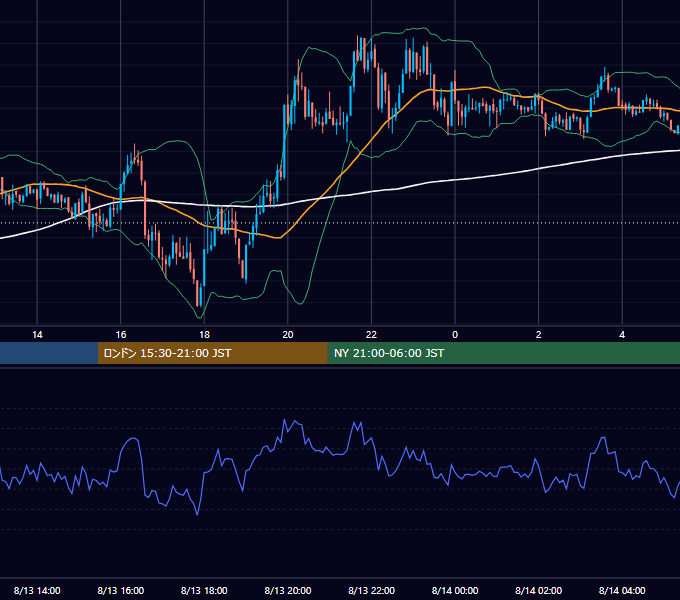Click the hour label 16 on price chart axis
The width and height of the screenshot is (680, 600).
(x=121, y=335)
